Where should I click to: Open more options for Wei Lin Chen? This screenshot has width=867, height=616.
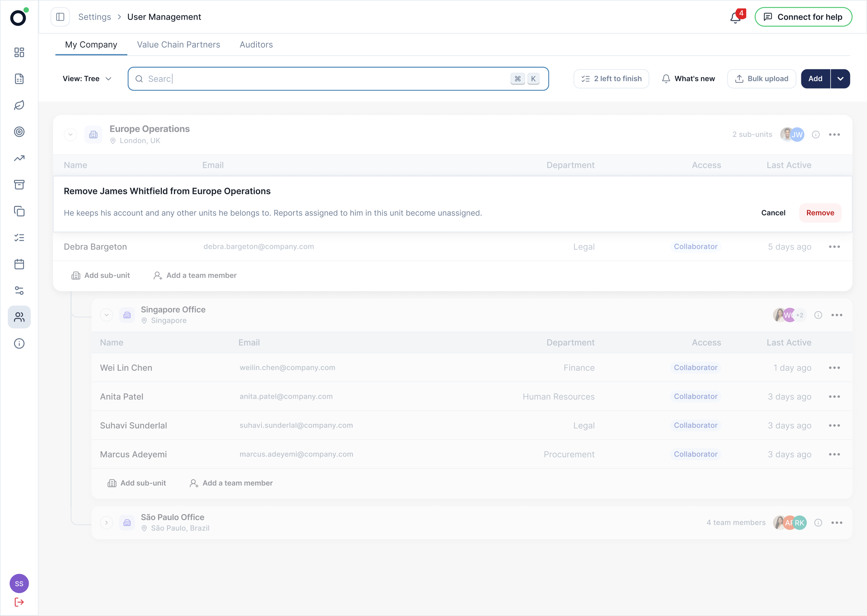[834, 368]
